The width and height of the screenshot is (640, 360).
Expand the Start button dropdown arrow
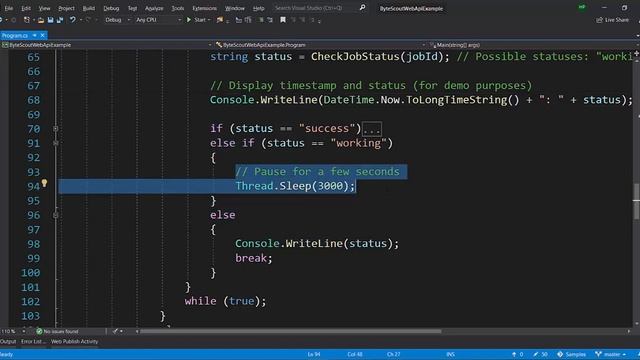coord(209,20)
